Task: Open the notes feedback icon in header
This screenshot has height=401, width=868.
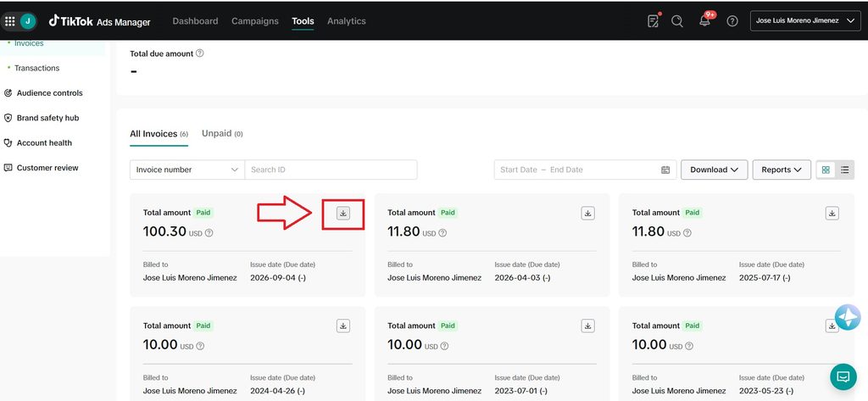Action: point(654,21)
